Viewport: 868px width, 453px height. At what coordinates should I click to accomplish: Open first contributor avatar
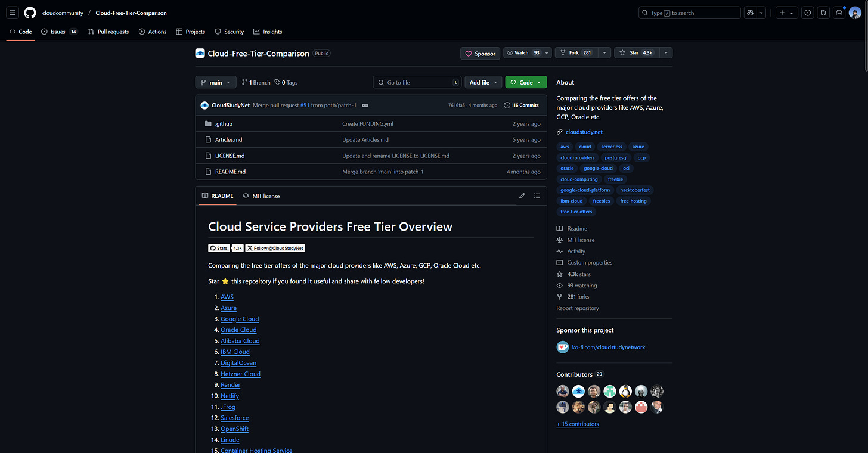click(563, 391)
